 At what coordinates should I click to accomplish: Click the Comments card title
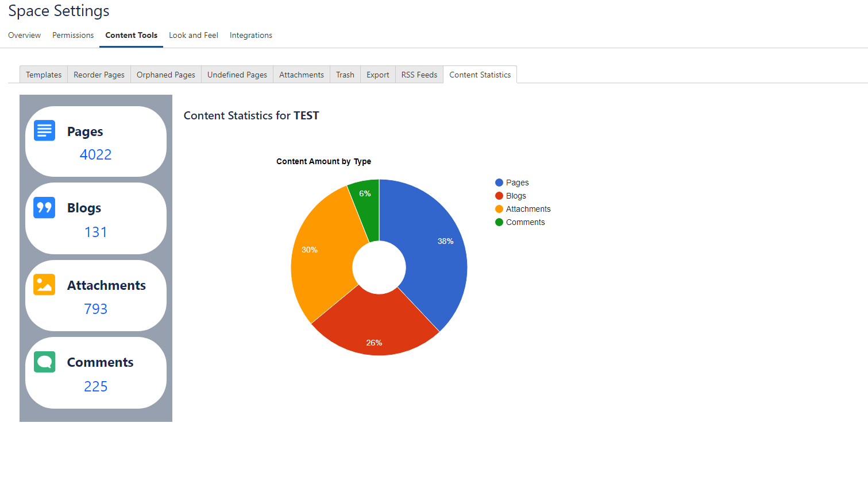(x=100, y=362)
